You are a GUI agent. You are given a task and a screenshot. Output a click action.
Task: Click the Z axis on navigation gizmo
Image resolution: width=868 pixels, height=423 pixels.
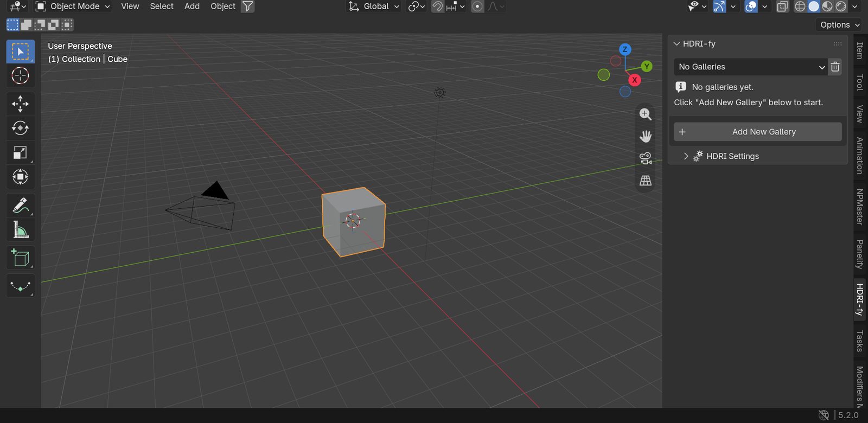(x=625, y=49)
